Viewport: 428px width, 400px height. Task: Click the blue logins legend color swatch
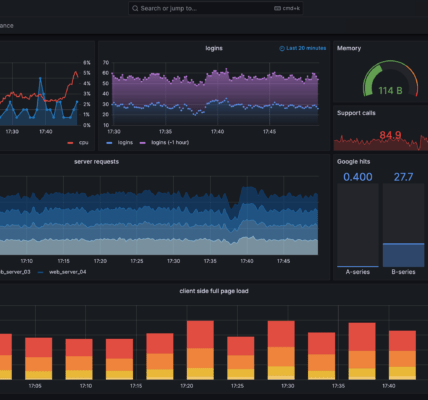coord(109,143)
